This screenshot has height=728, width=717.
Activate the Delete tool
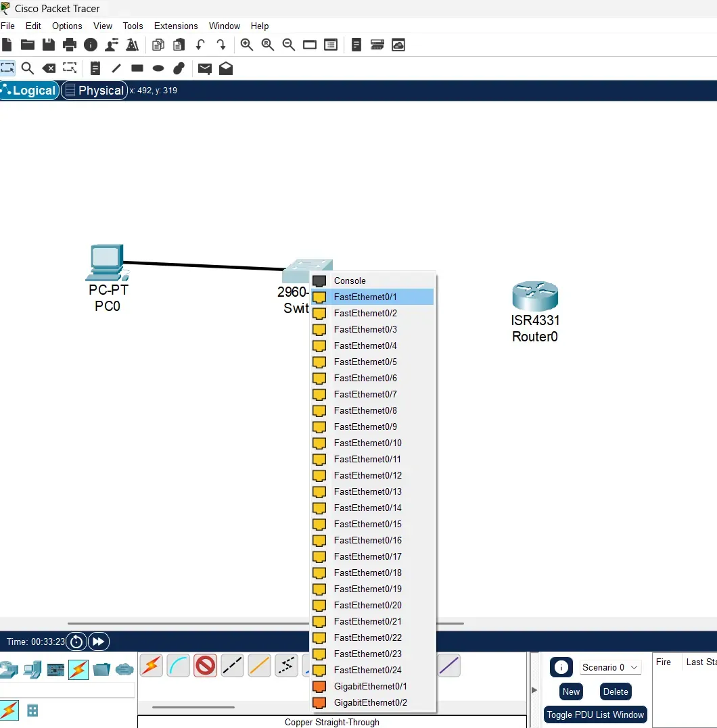click(x=49, y=68)
